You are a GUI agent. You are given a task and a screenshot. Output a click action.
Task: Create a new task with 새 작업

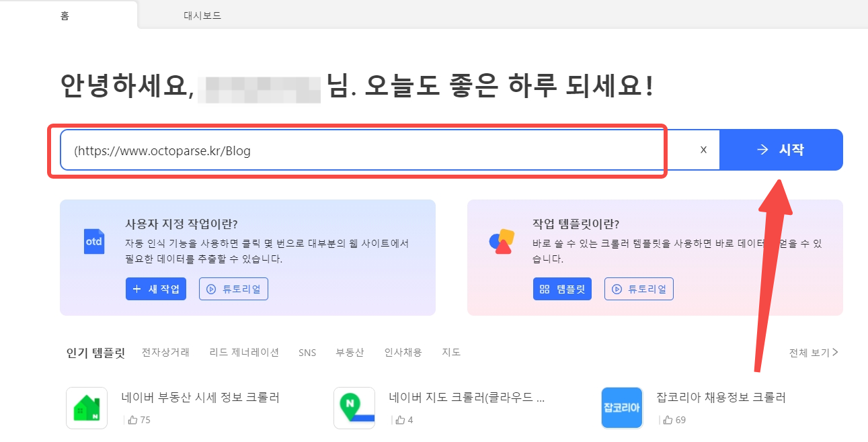tap(156, 289)
